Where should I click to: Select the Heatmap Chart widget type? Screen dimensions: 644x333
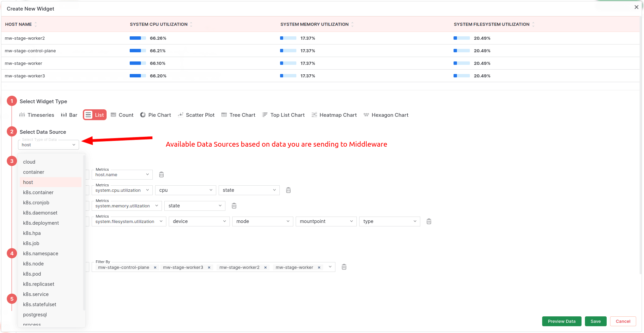tap(334, 115)
